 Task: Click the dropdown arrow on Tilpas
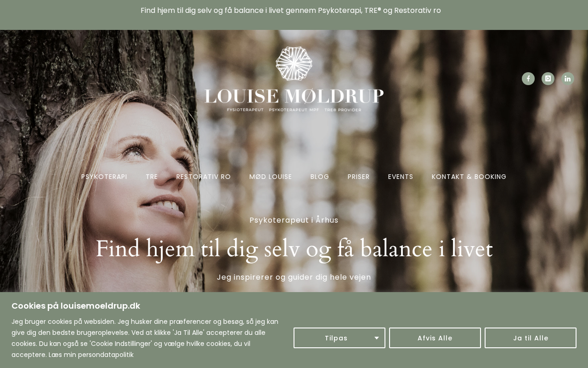pos(377,338)
